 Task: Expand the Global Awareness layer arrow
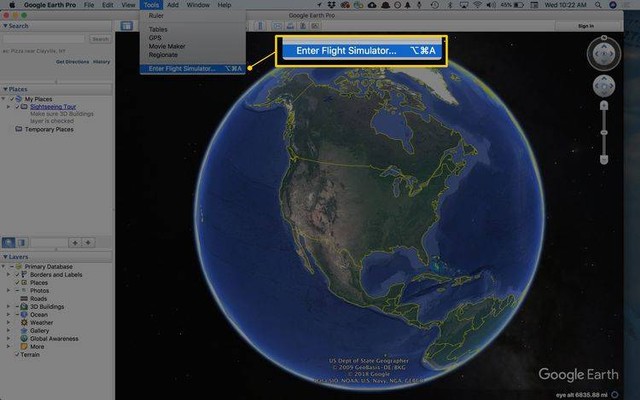coord(8,338)
